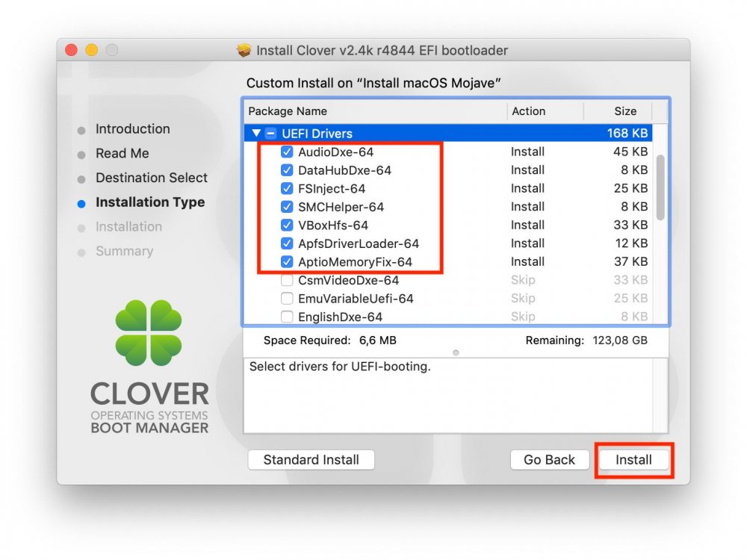Click the 168 KB size value

coord(627,134)
